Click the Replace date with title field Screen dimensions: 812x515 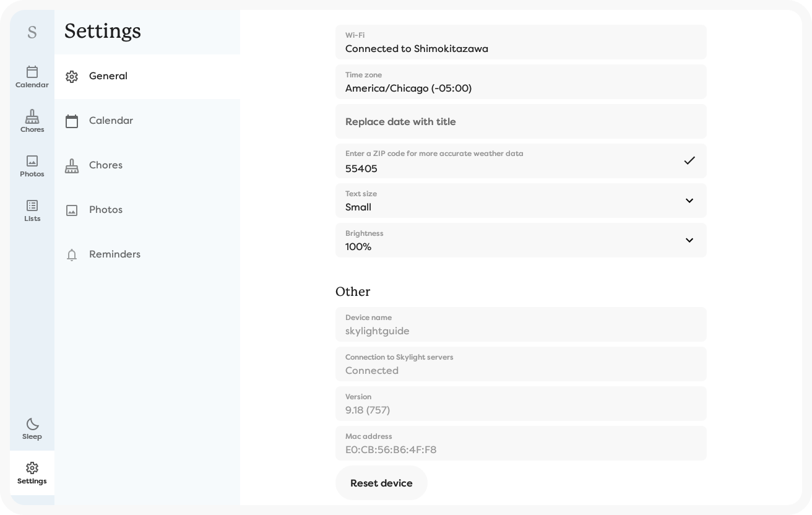click(520, 121)
